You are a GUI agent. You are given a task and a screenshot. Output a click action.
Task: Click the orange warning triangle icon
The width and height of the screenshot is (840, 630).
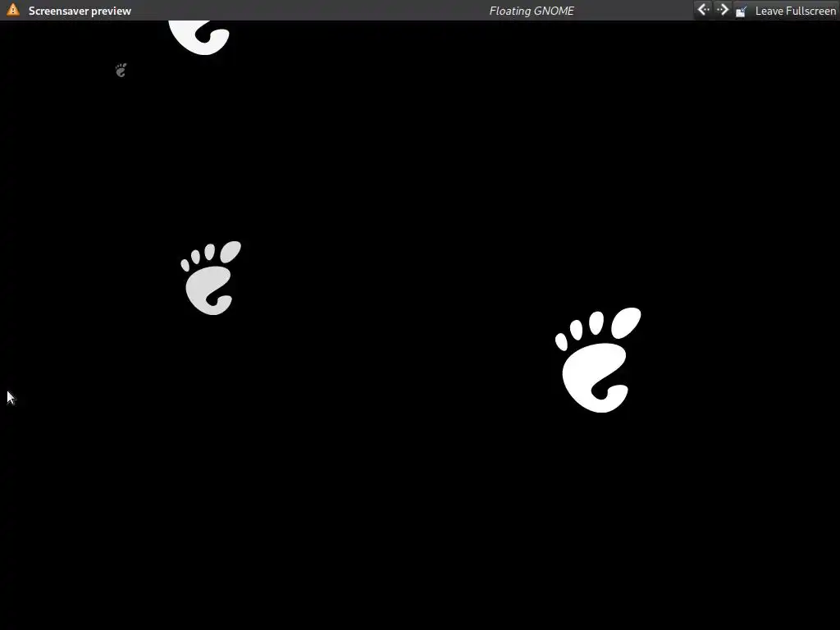pyautogui.click(x=13, y=10)
